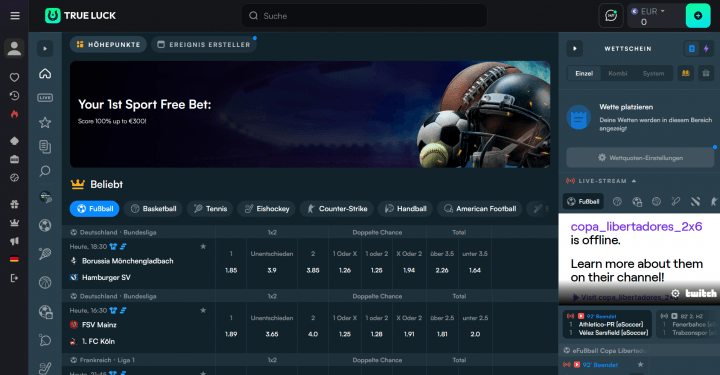Favorite the FSV Mainz match star

(x=203, y=310)
